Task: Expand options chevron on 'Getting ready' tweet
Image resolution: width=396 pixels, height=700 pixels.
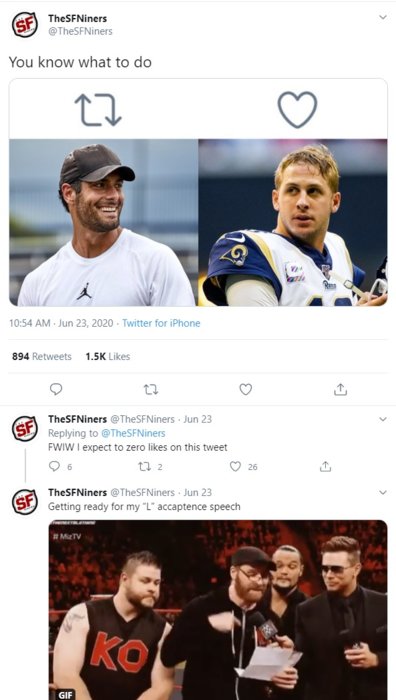Action: (x=383, y=492)
